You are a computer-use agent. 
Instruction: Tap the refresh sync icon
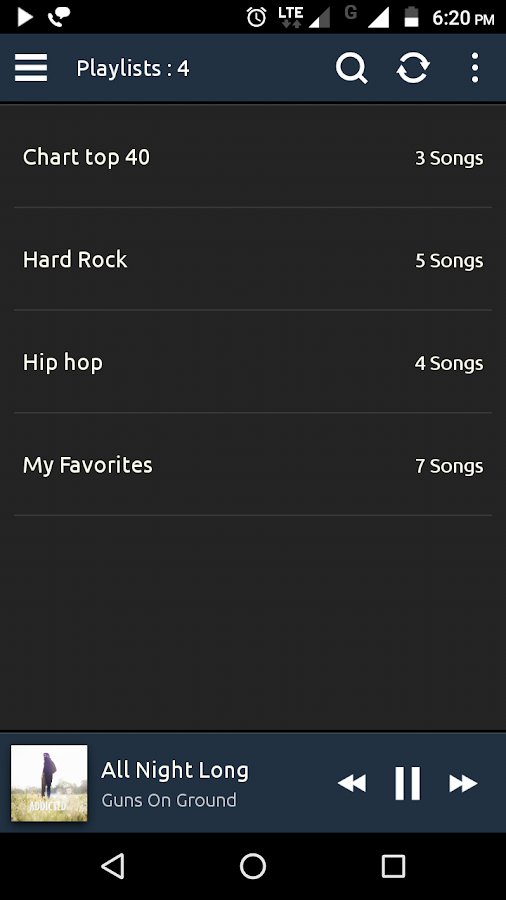[413, 68]
